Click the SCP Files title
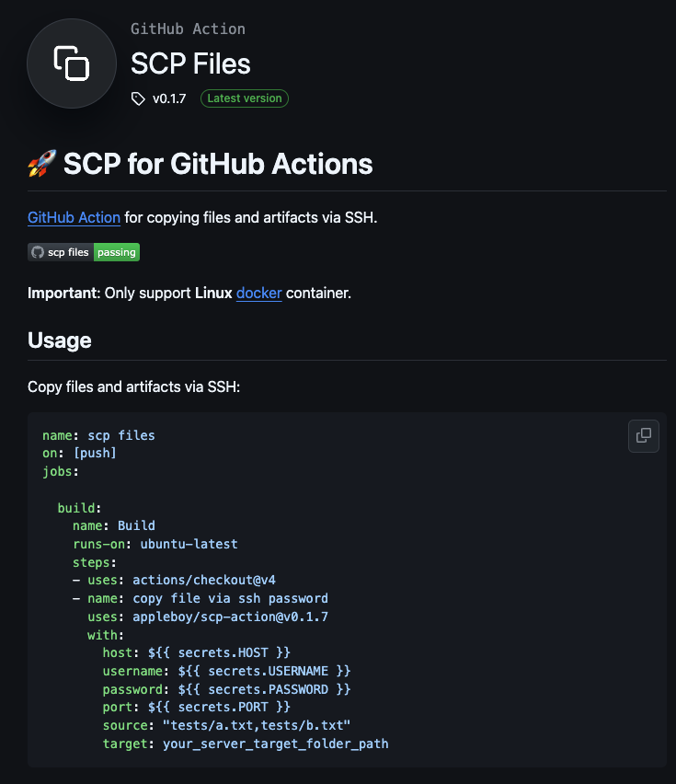The image size is (676, 784). pos(190,64)
